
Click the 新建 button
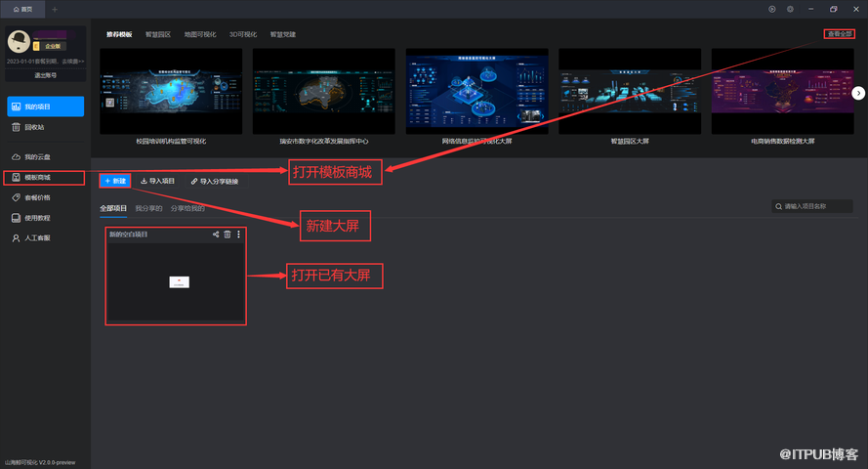click(115, 181)
